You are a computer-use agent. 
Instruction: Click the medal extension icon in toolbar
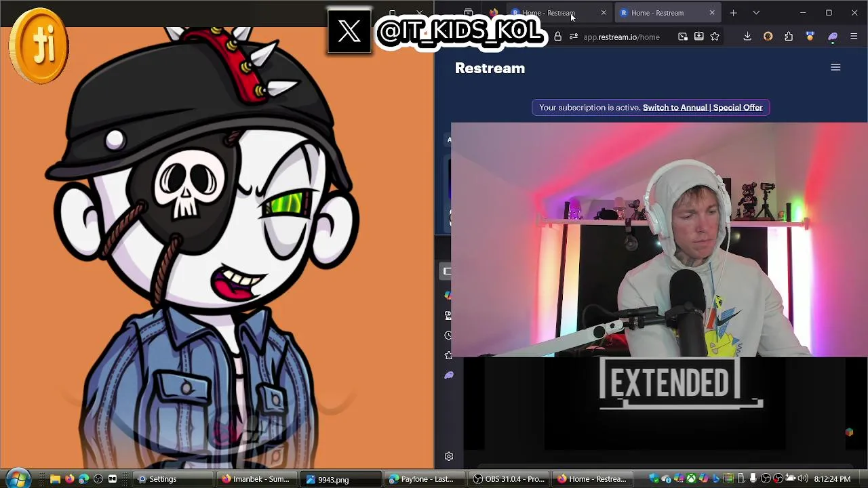(x=810, y=37)
